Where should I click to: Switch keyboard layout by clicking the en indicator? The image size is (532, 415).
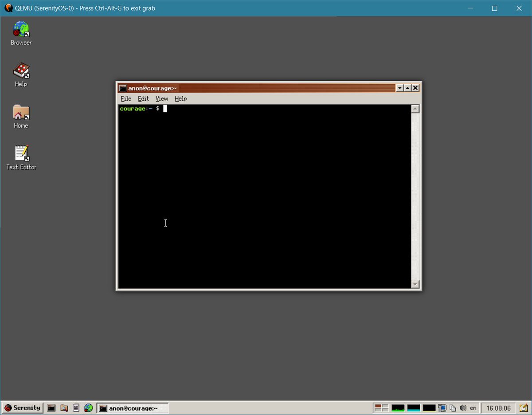(473, 408)
